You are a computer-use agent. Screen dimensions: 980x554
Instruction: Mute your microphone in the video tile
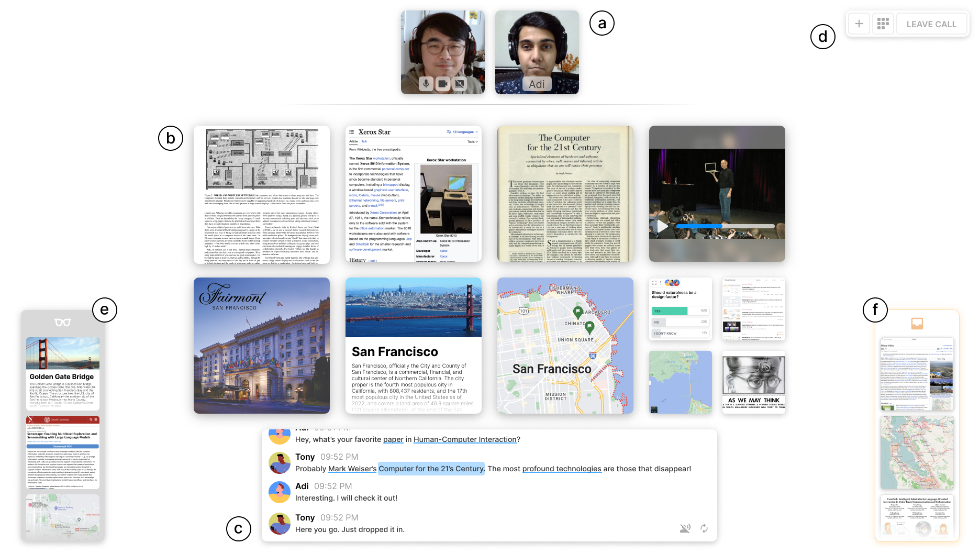(x=426, y=84)
